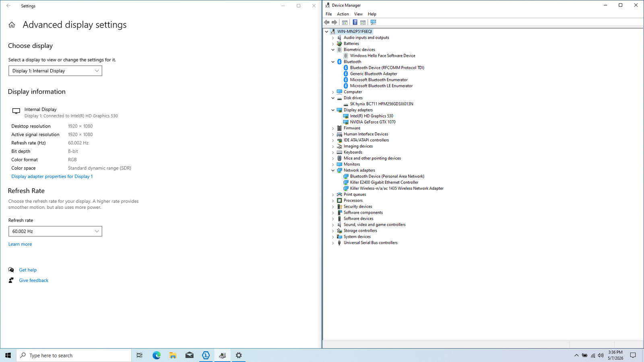Expand the Universal Serial Bus controllers node
This screenshot has width=644, height=362.
(333, 243)
